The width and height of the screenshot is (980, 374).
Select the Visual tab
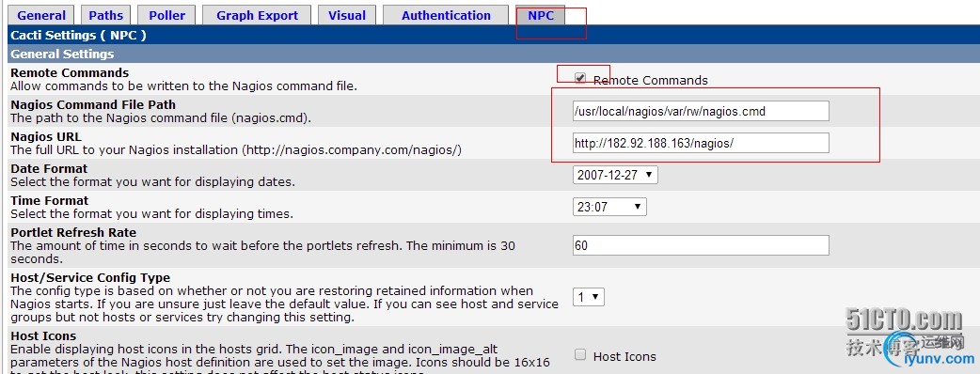(347, 16)
